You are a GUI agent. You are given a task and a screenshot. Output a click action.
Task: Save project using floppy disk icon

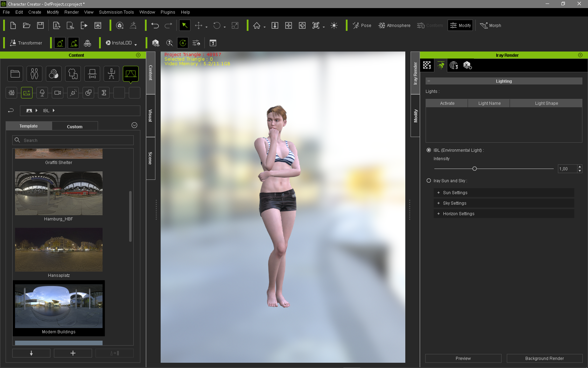[40, 26]
